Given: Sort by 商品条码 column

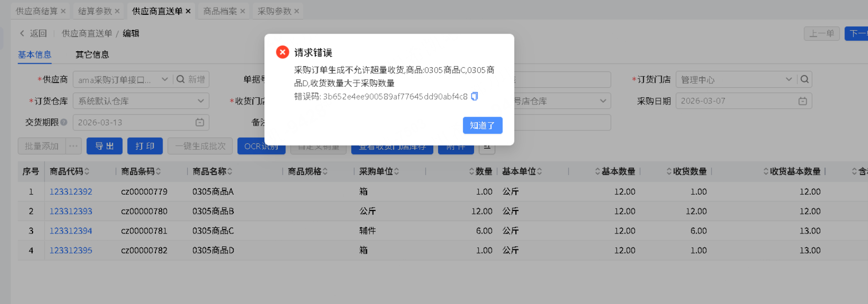Looking at the screenshot, I should coord(158,171).
